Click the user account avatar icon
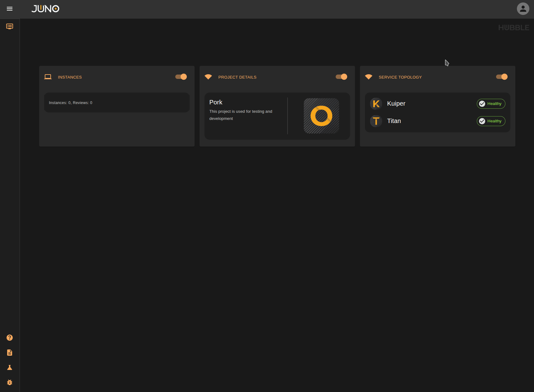The image size is (534, 392). coord(523,9)
